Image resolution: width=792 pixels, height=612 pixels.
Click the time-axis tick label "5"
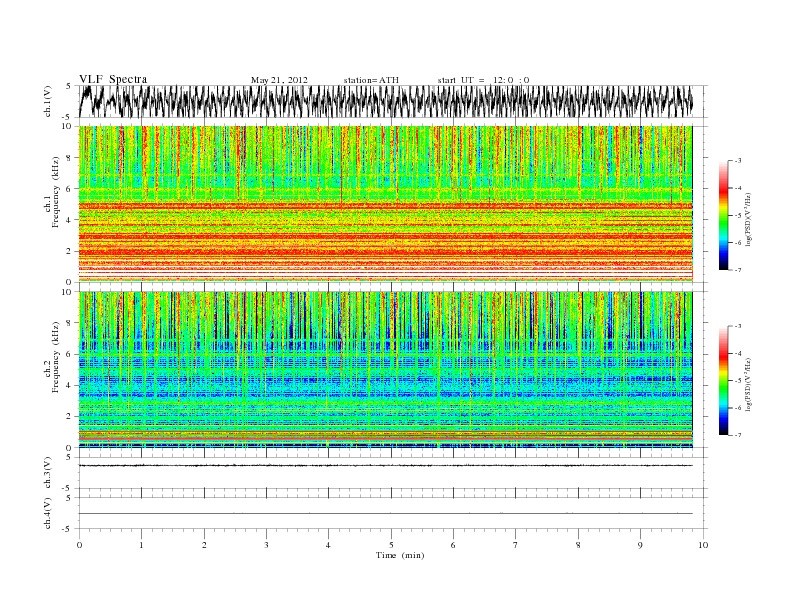coord(391,545)
